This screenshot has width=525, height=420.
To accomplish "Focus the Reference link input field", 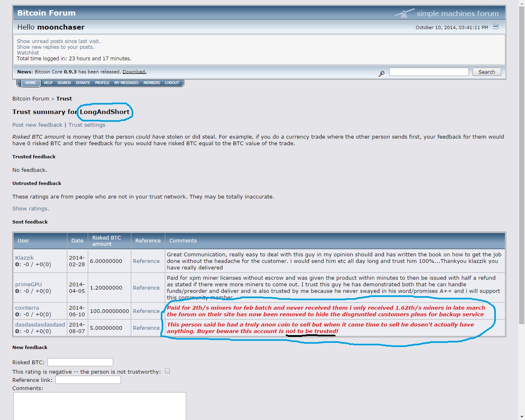I will click(x=88, y=380).
